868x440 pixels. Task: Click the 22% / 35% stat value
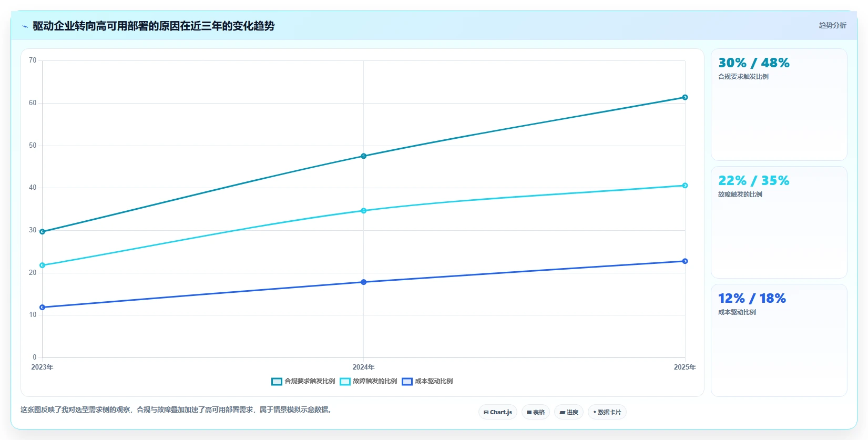click(x=754, y=181)
